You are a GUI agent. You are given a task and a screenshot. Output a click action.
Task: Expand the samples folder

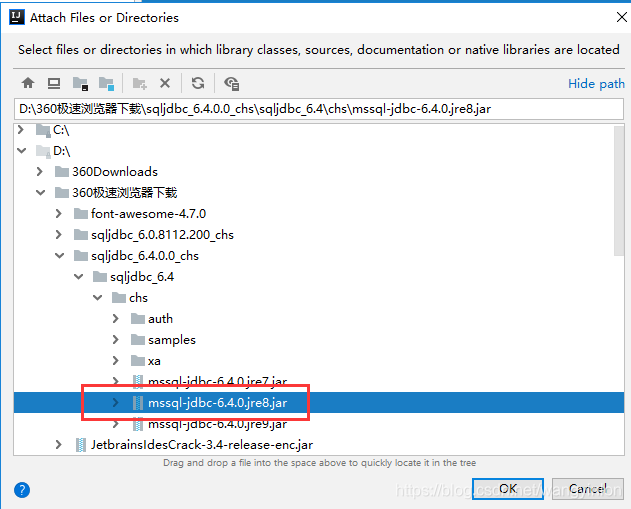click(x=116, y=340)
